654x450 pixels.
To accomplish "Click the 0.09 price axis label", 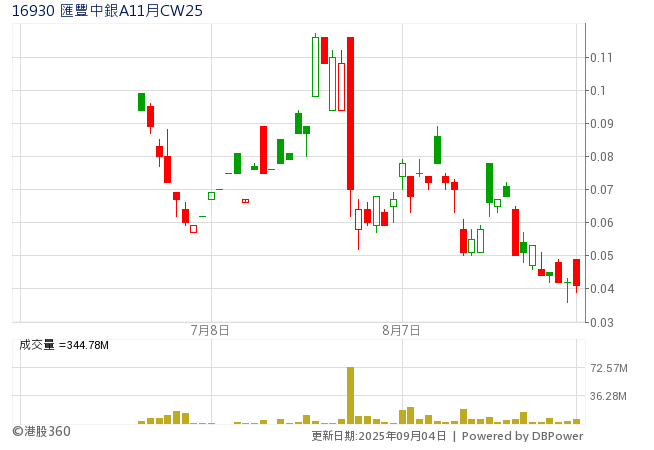I will (601, 123).
